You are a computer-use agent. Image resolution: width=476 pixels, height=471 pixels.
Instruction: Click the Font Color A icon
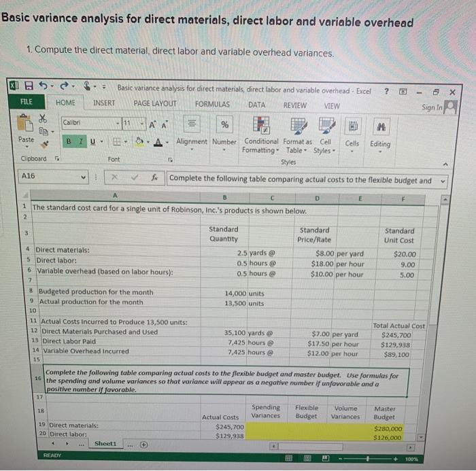pos(158,142)
